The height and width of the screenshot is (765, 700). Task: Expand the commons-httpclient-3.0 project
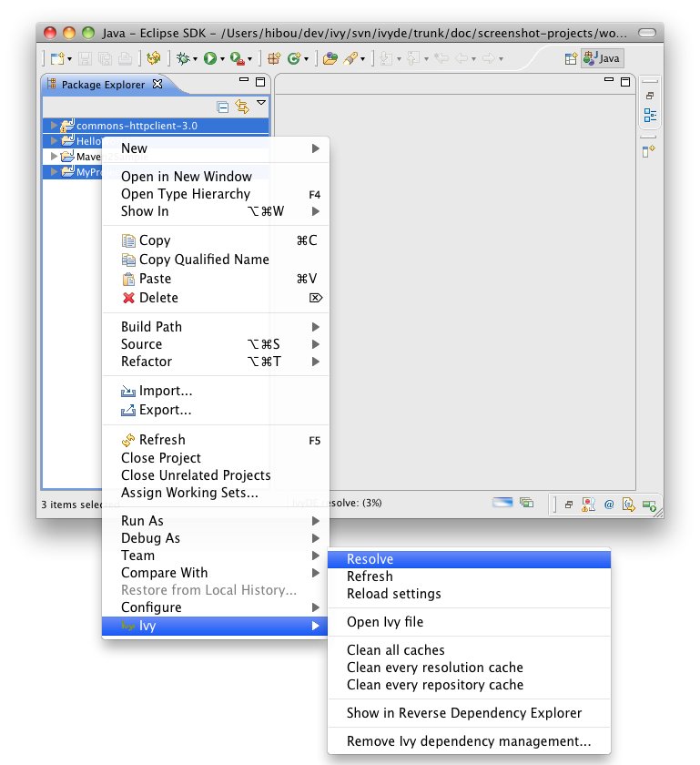[55, 126]
